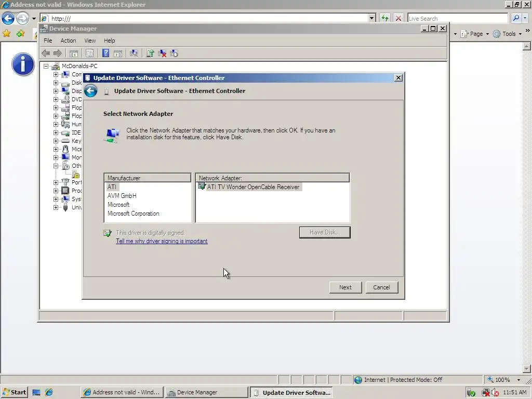Click Device Manager toolbar Back arrow

click(x=46, y=54)
